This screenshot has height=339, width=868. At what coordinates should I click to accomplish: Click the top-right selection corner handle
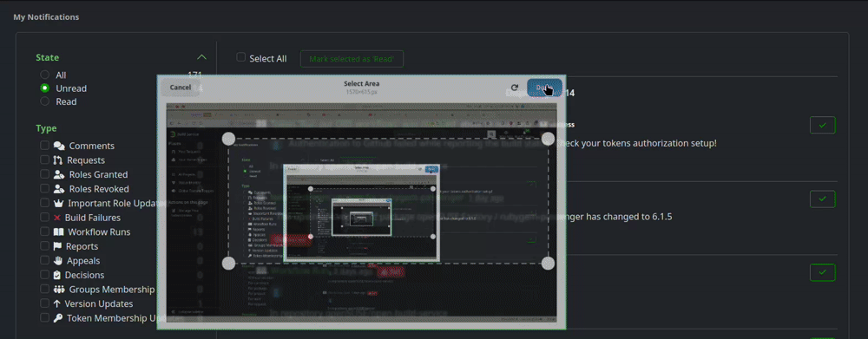pyautogui.click(x=548, y=138)
